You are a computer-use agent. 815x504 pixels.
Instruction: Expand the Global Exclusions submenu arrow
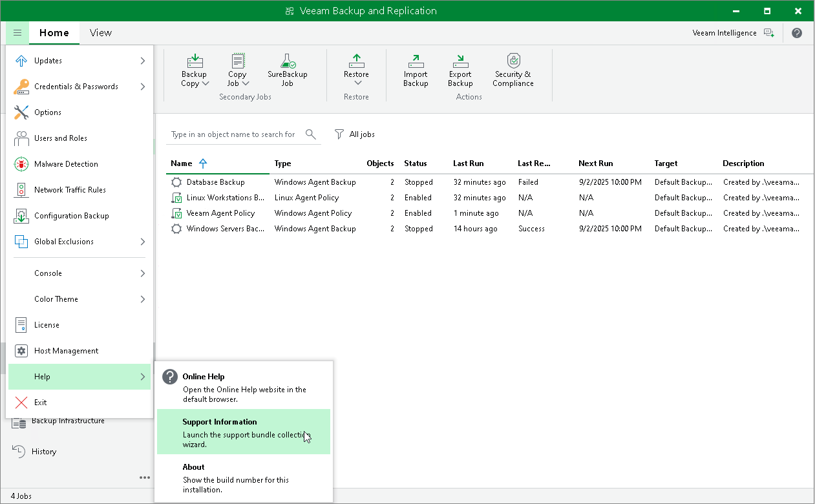pyautogui.click(x=142, y=242)
